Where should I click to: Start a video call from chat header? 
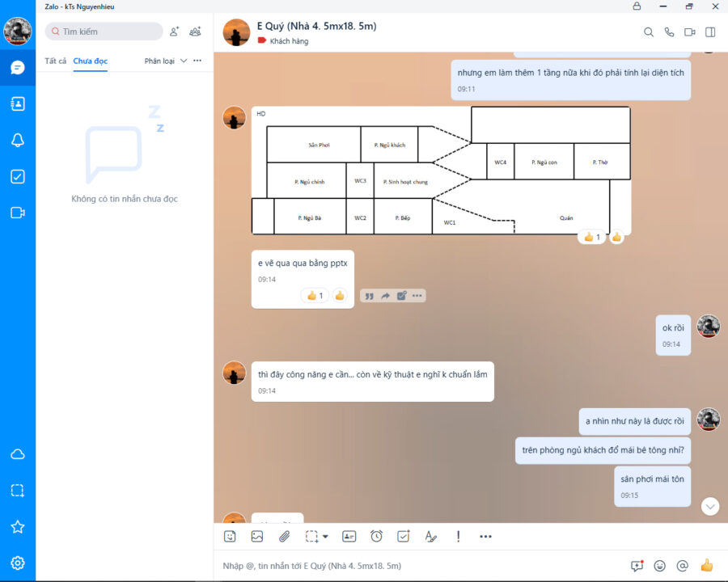pyautogui.click(x=690, y=32)
